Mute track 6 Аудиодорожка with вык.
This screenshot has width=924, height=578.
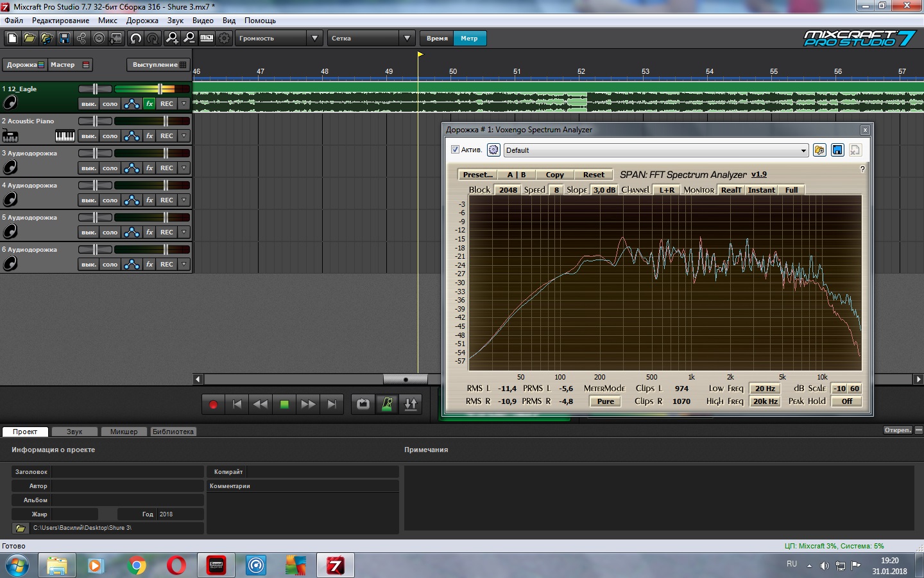point(89,264)
